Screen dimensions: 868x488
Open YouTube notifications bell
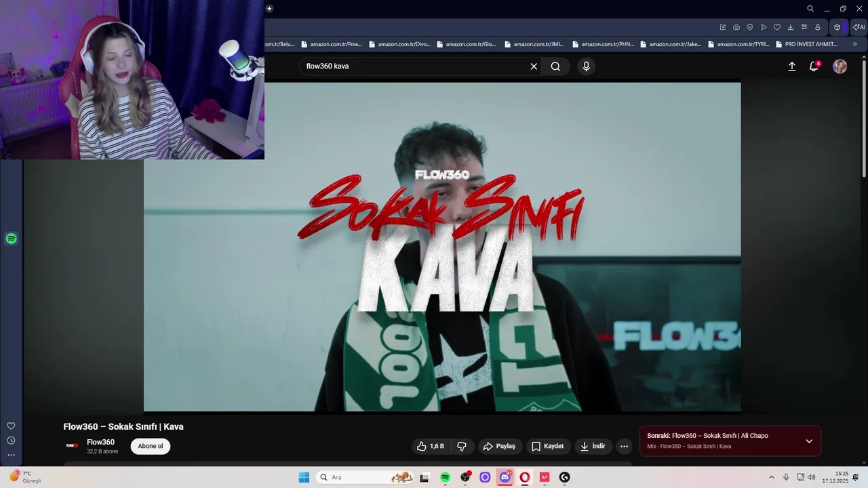814,66
